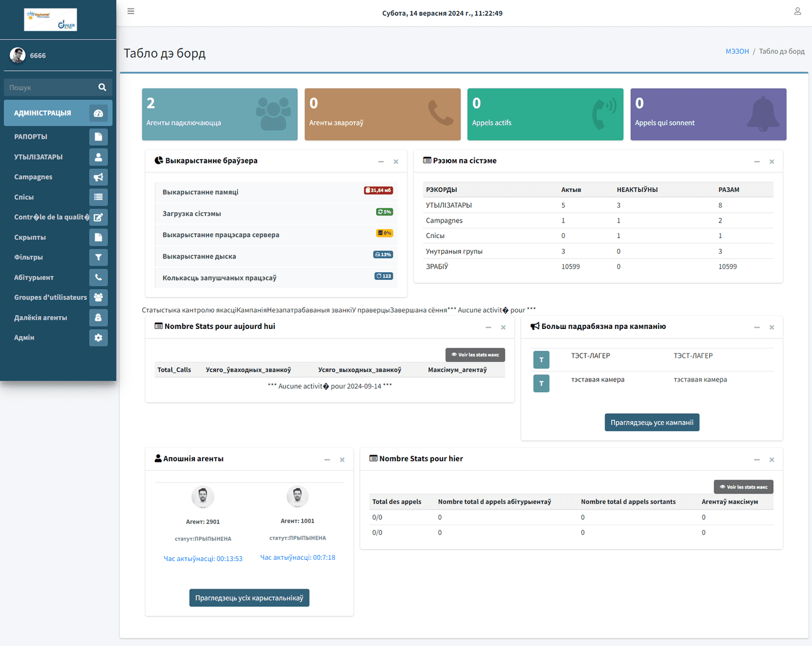Collapse the Выкарыстанне браўзера panel

click(381, 161)
